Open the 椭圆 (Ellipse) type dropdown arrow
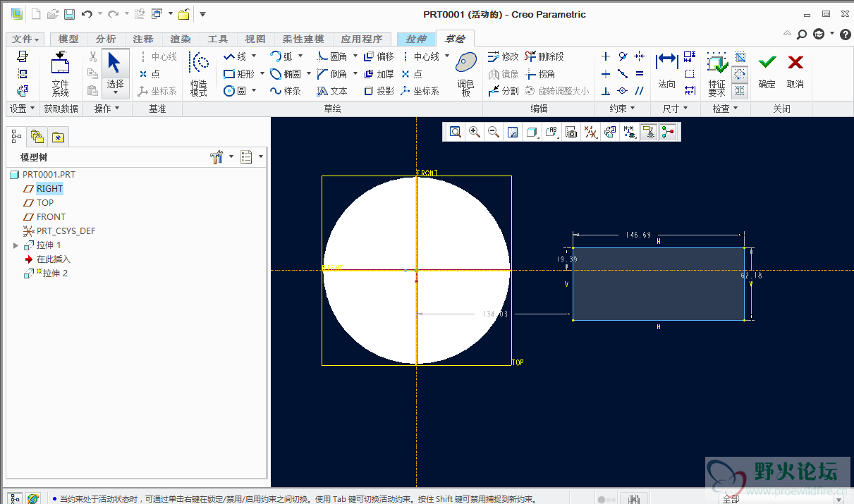This screenshot has width=854, height=504. point(309,74)
